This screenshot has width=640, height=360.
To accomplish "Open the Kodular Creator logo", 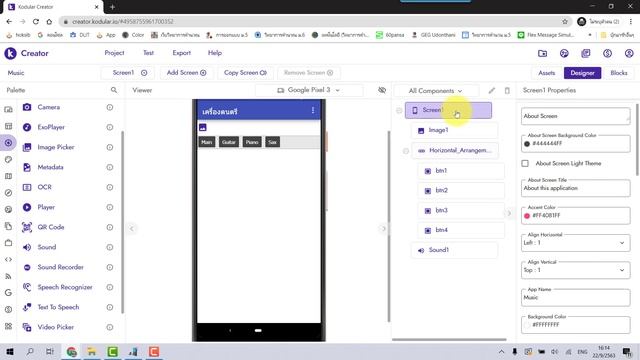I will coord(10,53).
